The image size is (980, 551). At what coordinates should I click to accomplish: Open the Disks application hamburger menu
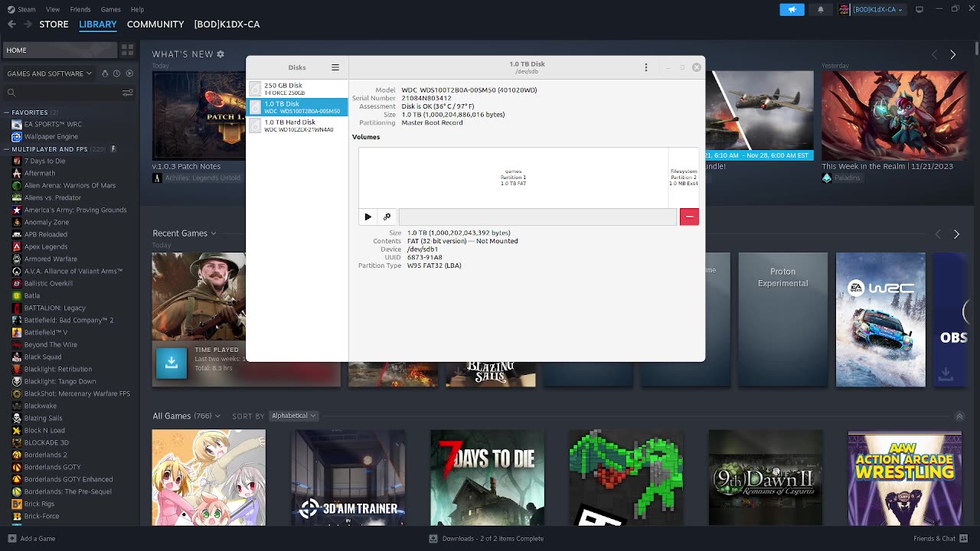pyautogui.click(x=335, y=67)
